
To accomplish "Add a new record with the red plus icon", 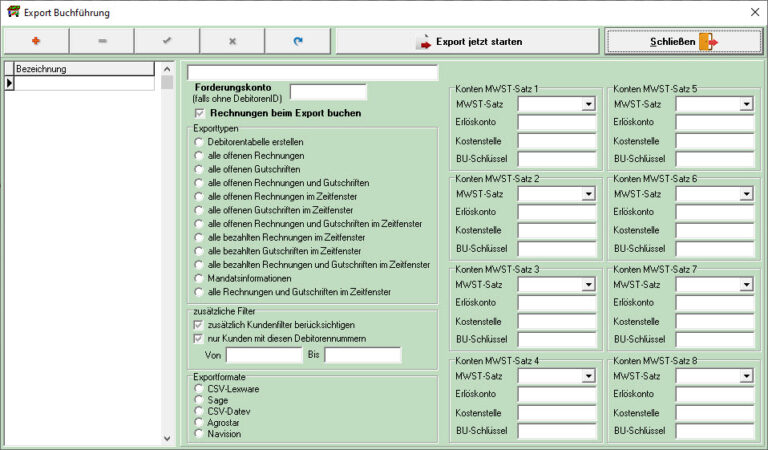I will [36, 41].
